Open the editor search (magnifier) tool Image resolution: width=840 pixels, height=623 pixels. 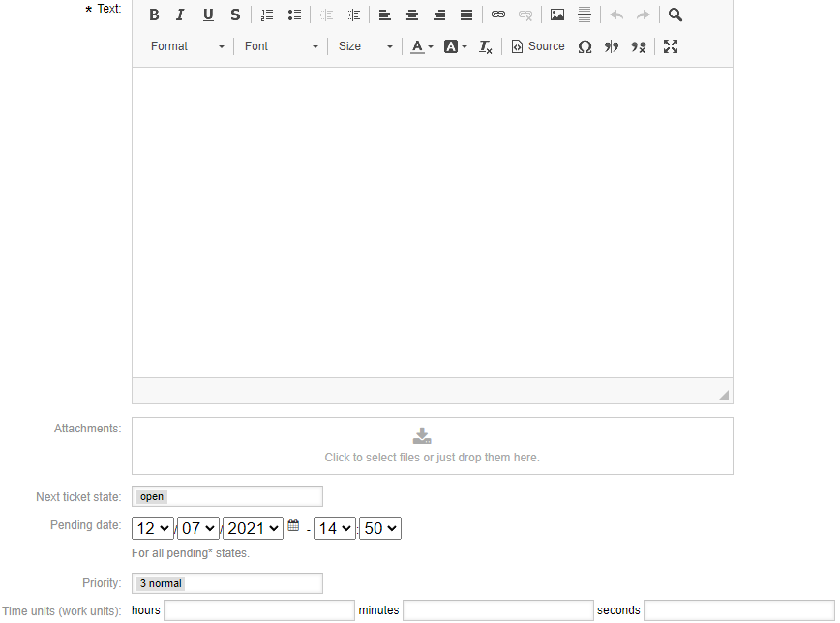[675, 15]
